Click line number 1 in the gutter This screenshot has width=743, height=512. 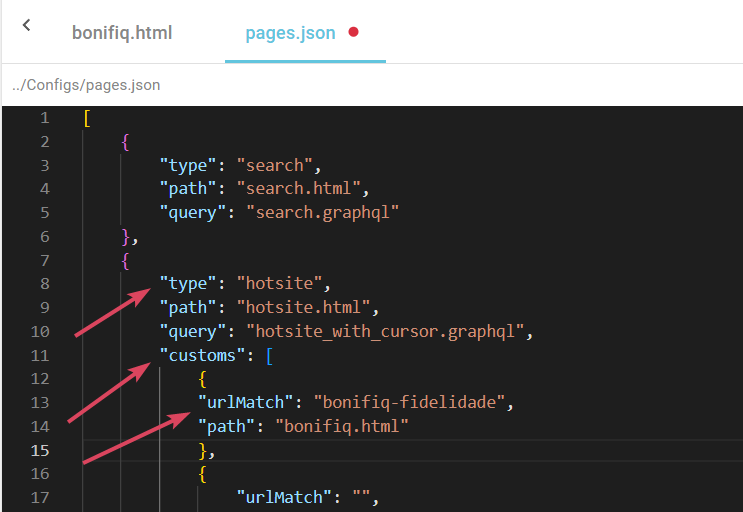(x=45, y=117)
